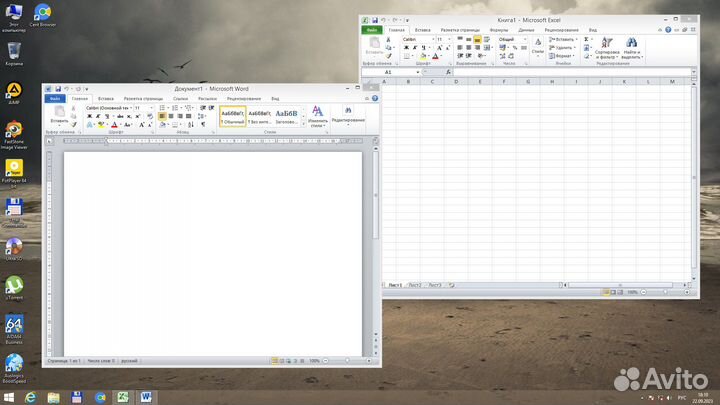
Task: Click the Paste button in Word
Action: click(59, 115)
